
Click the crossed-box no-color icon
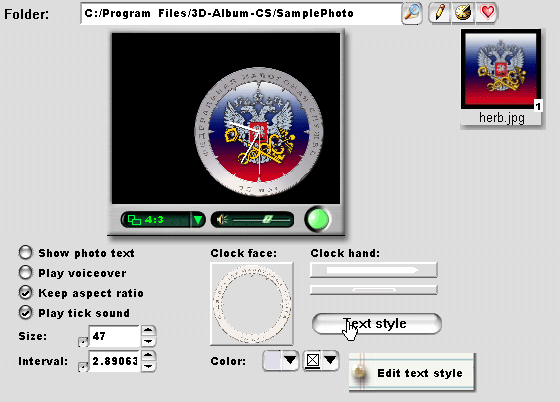coord(312,361)
